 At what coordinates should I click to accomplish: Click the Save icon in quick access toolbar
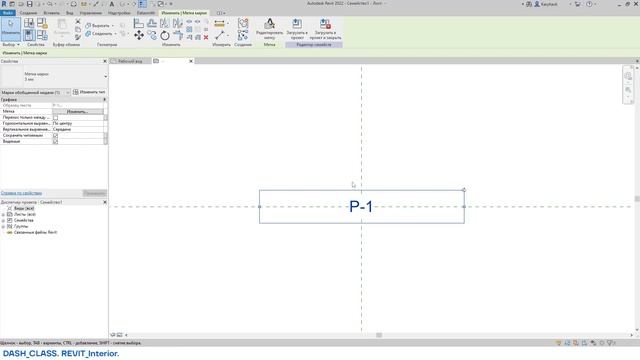(x=29, y=4)
